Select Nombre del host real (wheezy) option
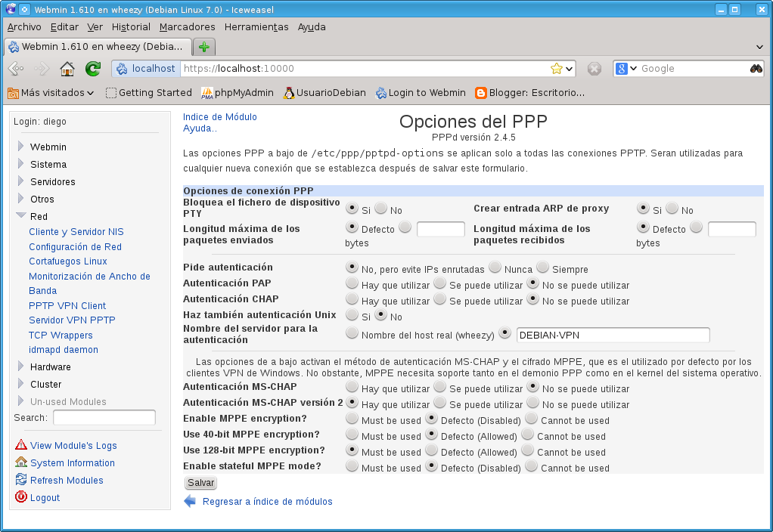 click(x=352, y=332)
